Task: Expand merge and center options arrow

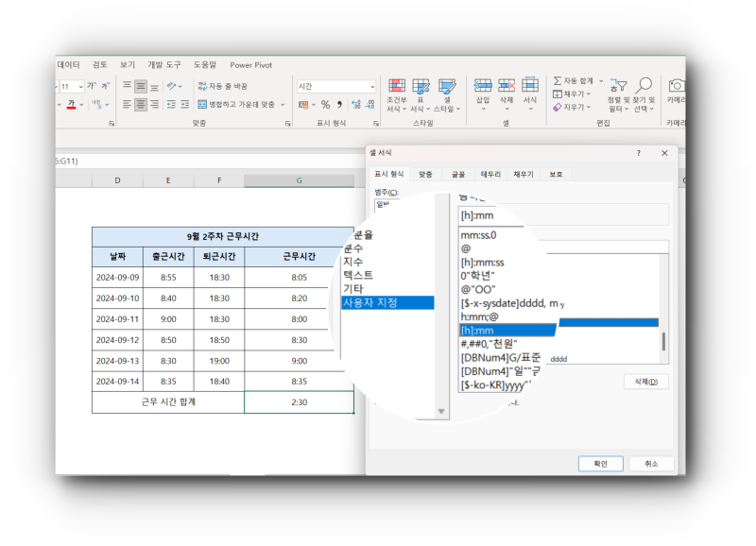Action: (283, 105)
